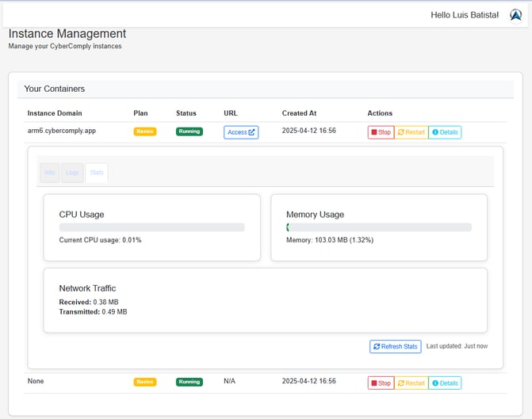
Task: Expand Details for the None row
Action: (445, 383)
